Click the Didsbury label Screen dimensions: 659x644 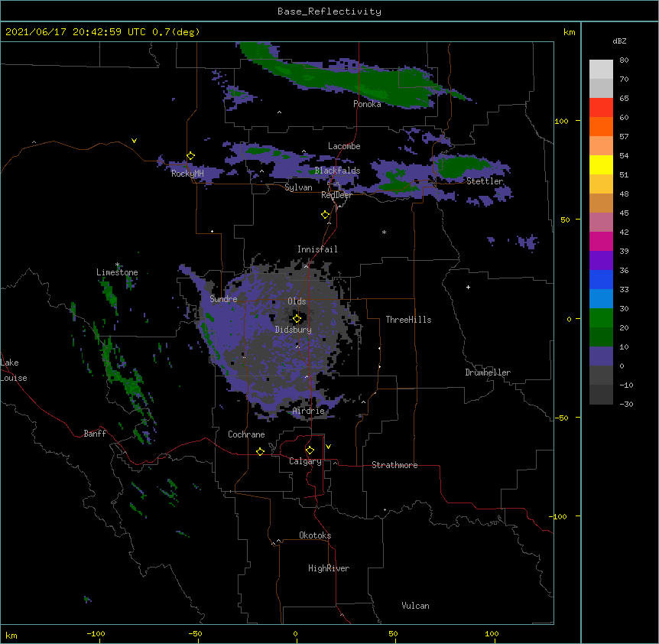tap(294, 330)
